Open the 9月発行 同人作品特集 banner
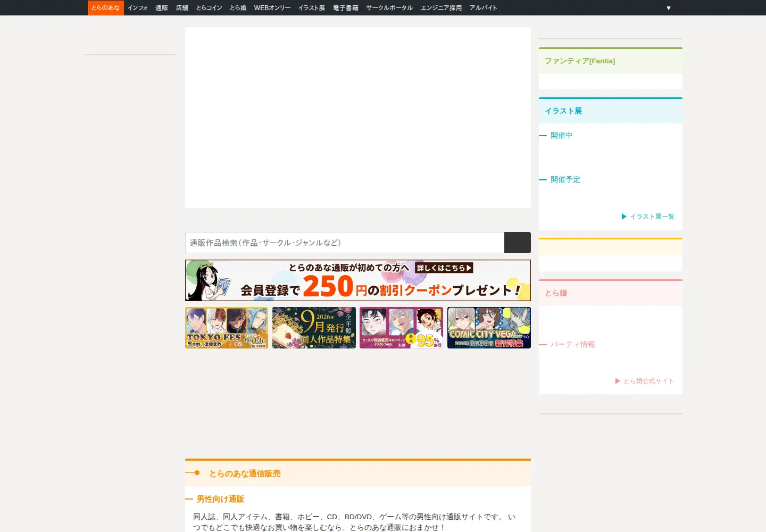766x532 pixels. click(x=314, y=328)
